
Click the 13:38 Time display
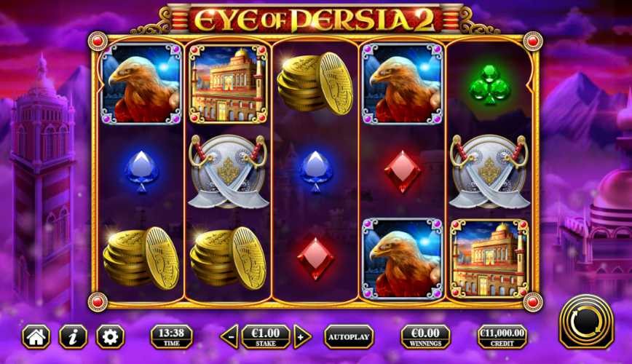click(x=171, y=336)
